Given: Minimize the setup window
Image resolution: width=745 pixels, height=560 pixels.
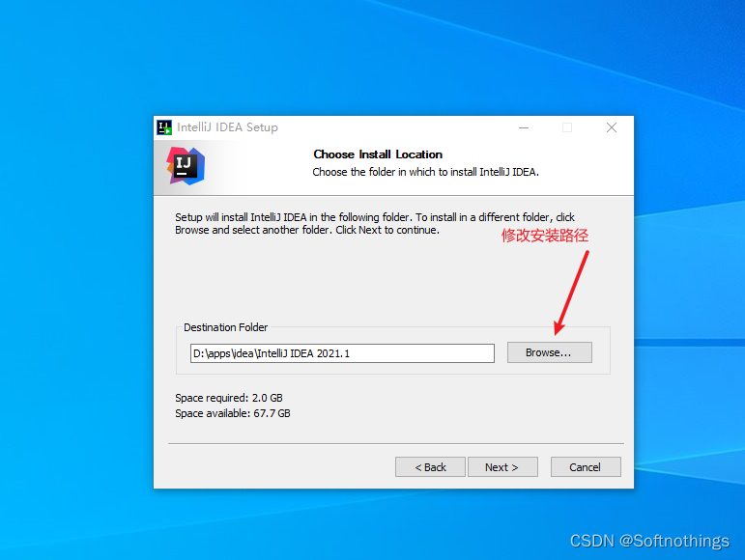Looking at the screenshot, I should (524, 127).
